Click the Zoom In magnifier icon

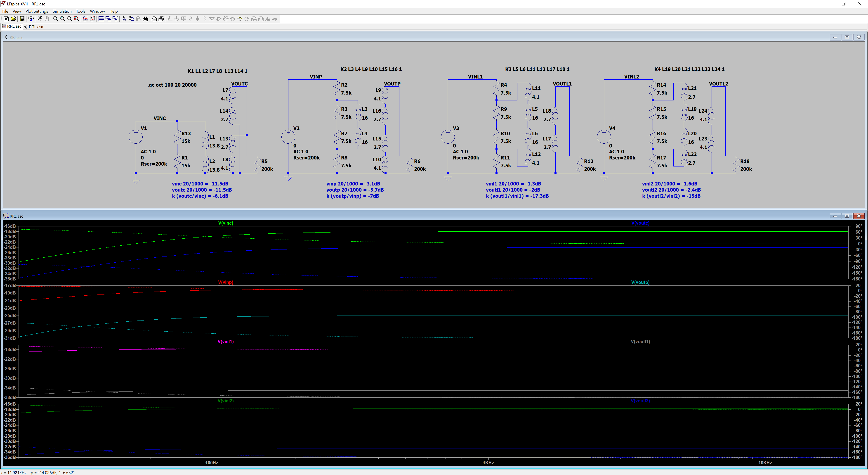point(56,19)
